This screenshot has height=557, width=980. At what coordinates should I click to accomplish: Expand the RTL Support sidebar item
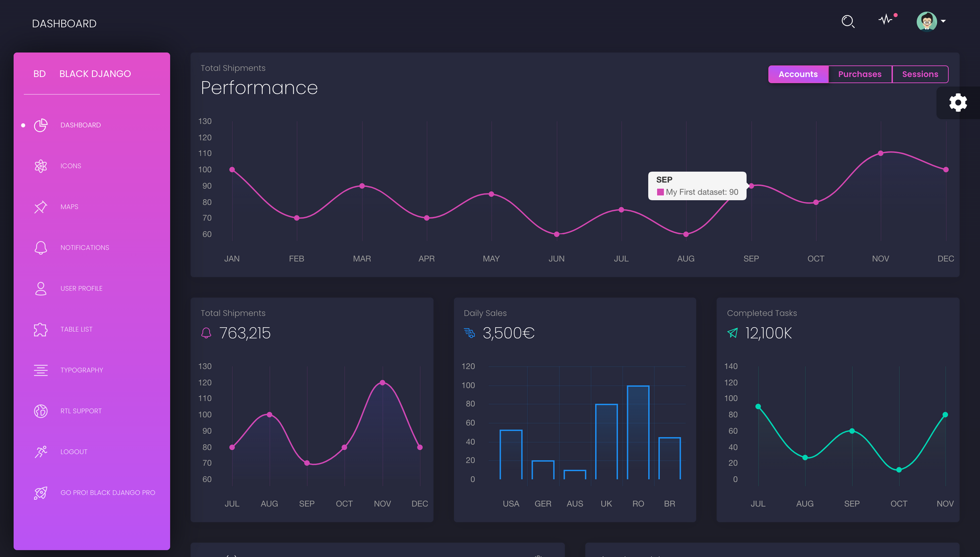coord(40,411)
